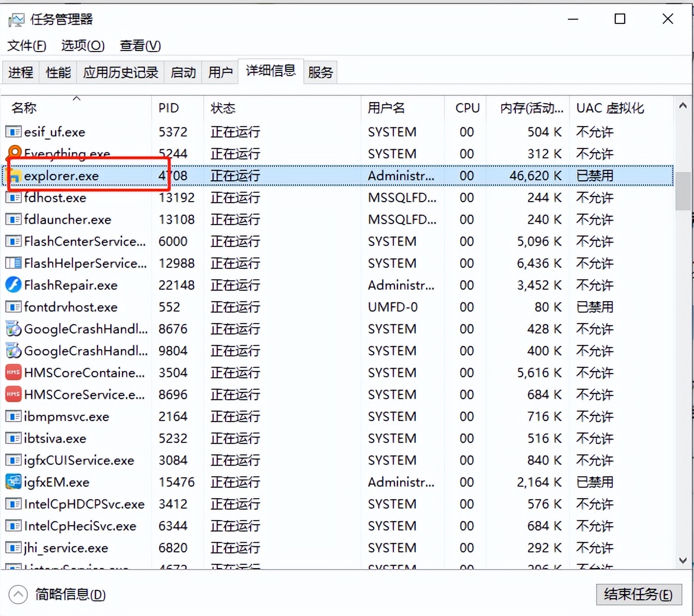Click the 结束任务 button

639,594
